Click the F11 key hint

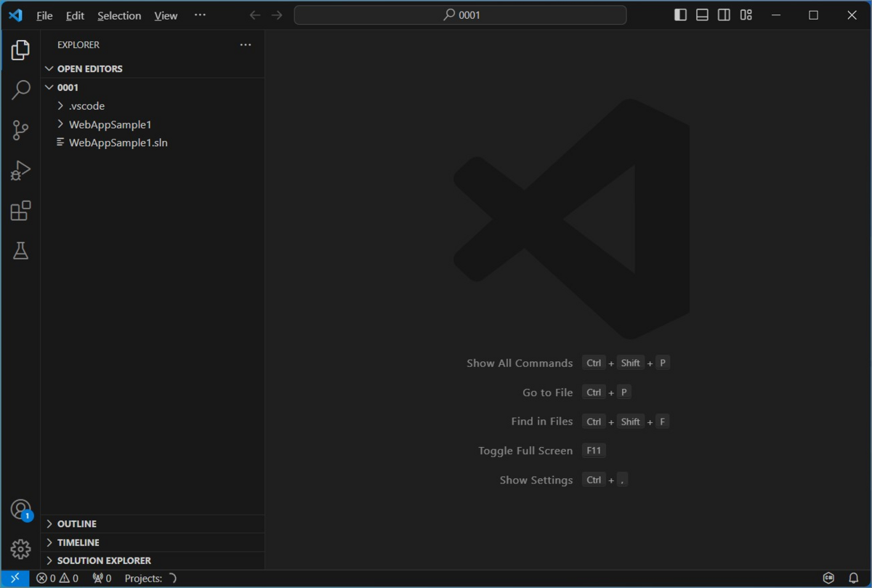tap(594, 451)
